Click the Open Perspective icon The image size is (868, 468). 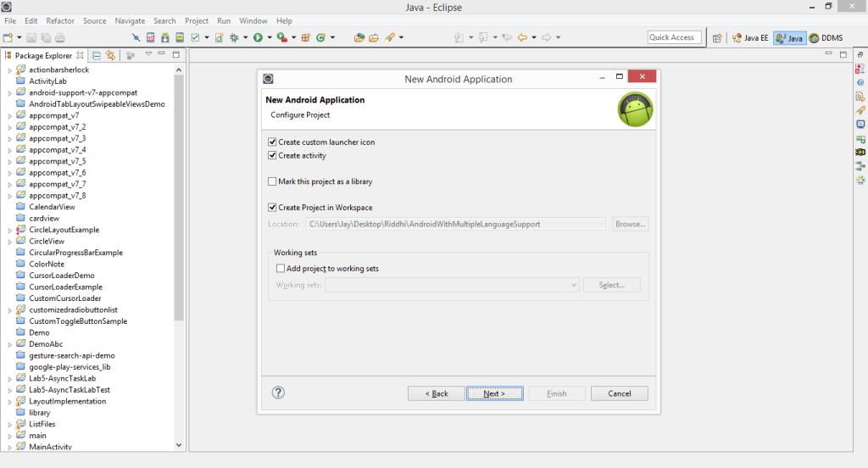tap(717, 37)
